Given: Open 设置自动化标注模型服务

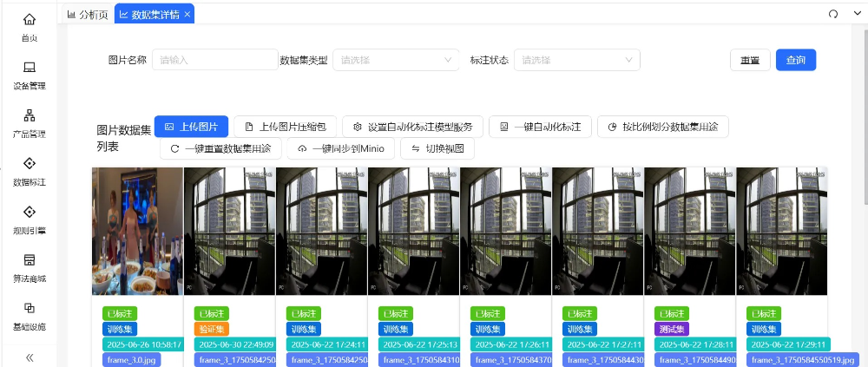Looking at the screenshot, I should click(x=413, y=127).
